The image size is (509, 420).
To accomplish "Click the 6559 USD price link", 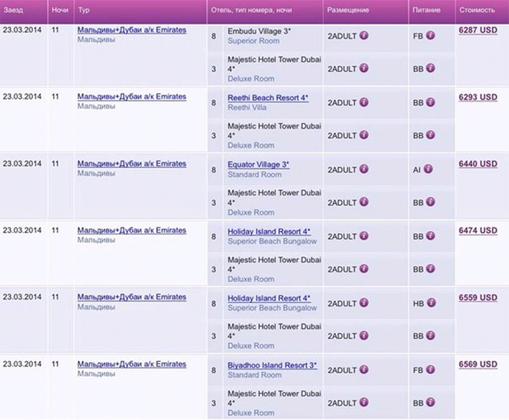I will coord(478,297).
